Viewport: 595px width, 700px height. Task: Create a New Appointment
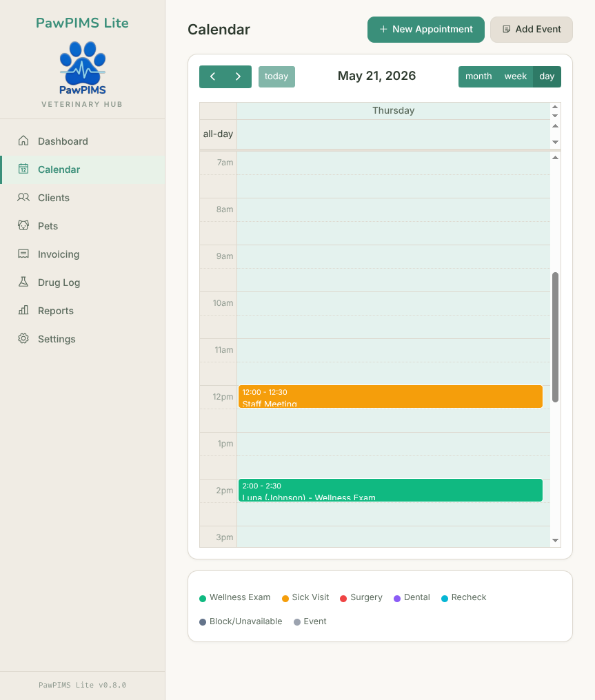[425, 30]
